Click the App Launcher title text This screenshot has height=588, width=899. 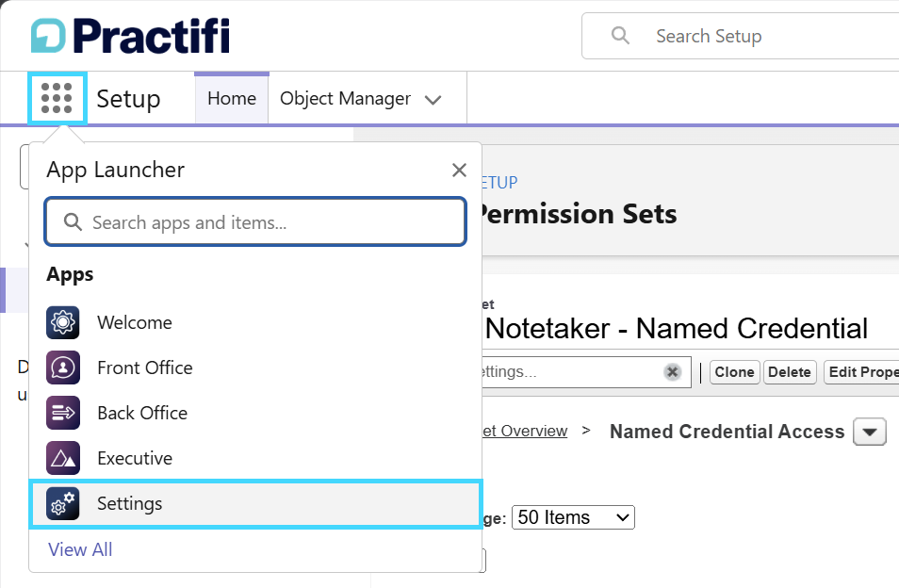coord(115,171)
